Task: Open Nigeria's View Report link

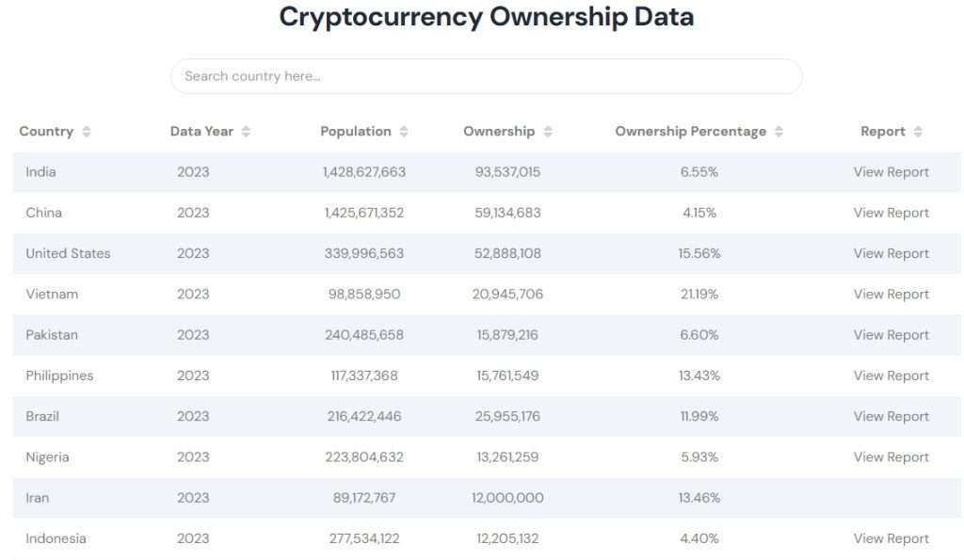Action: pos(891,457)
